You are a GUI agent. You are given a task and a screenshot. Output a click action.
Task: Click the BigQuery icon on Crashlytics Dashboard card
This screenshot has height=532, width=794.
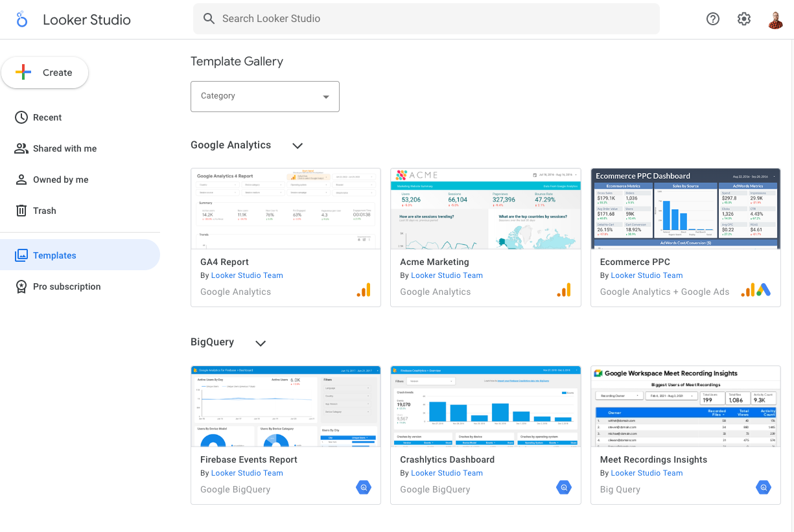click(563, 488)
